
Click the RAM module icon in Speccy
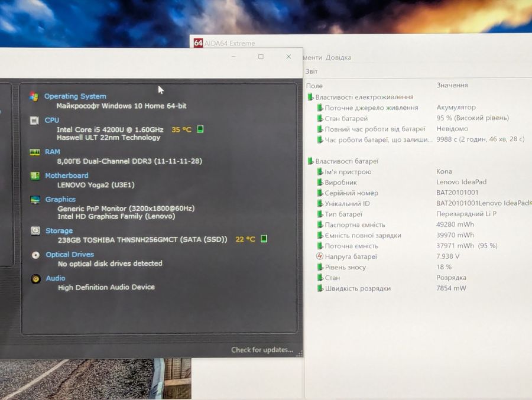[35, 152]
